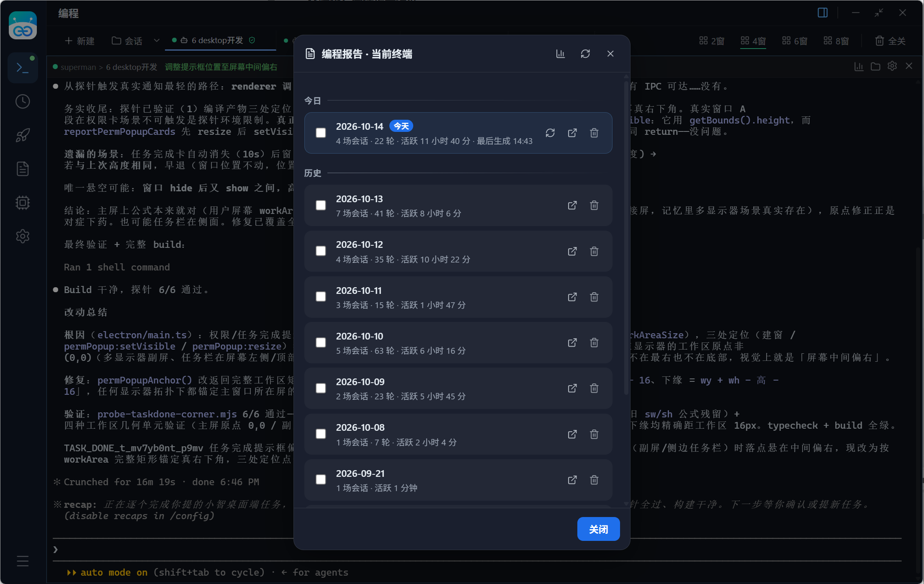Delete the 2026-10-14 report
The width and height of the screenshot is (924, 584).
pos(594,133)
